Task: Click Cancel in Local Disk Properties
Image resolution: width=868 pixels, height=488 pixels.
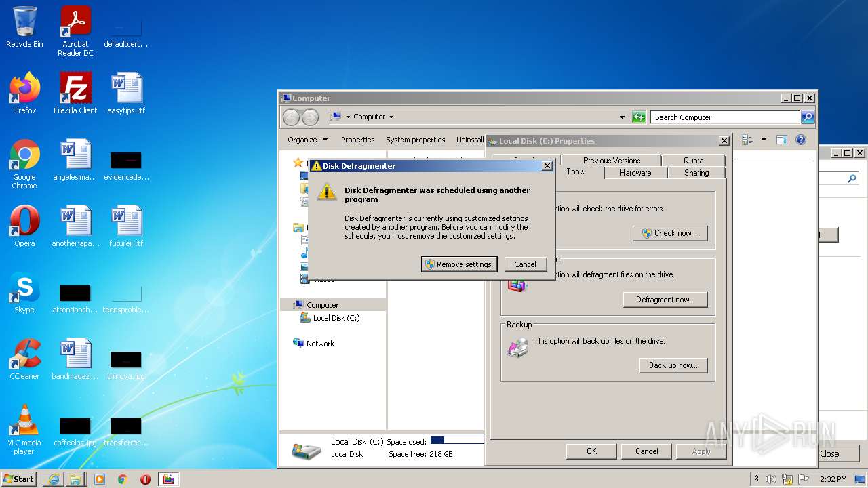Action: point(646,451)
